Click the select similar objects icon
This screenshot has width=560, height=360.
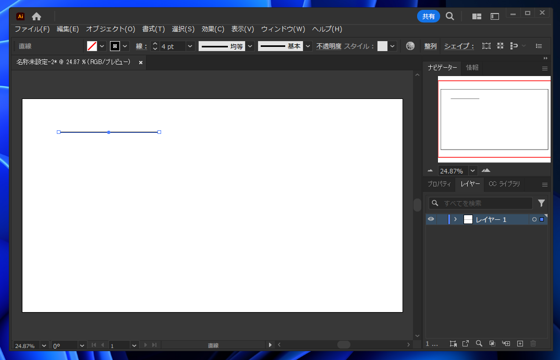tap(514, 46)
